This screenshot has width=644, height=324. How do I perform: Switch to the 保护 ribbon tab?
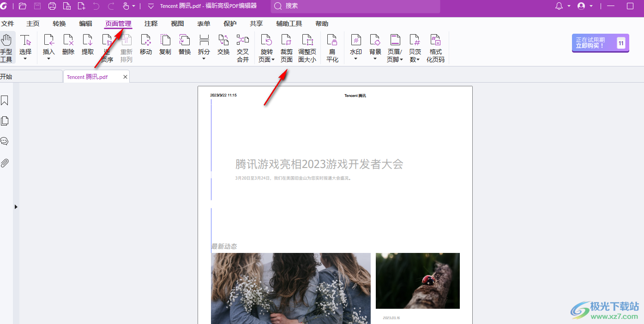pos(230,24)
